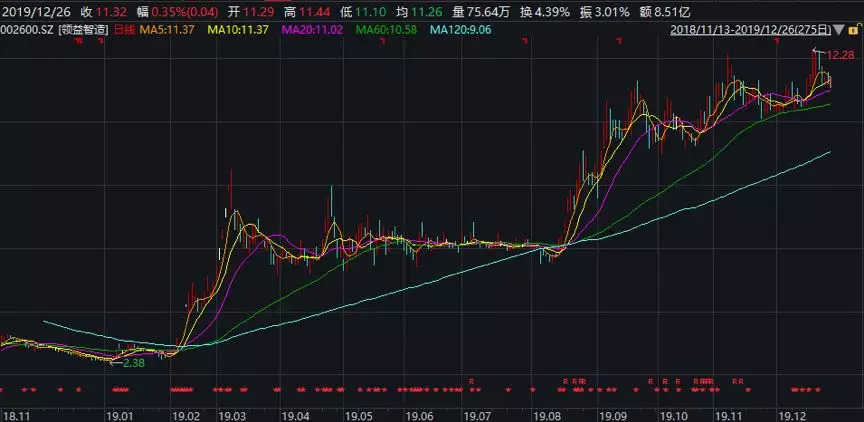Click the top red flag marker at the 19.12 gridline
Screen dimensions: 864x422
[776, 40]
